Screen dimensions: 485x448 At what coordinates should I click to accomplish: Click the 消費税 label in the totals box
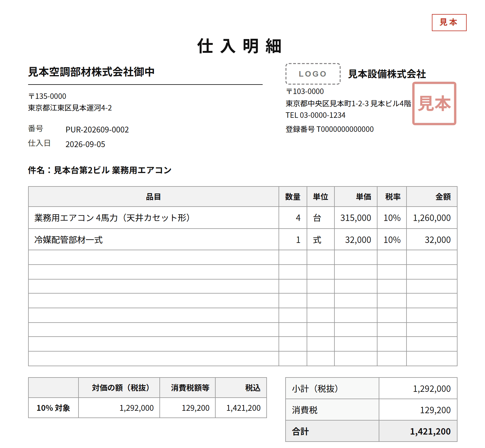point(304,410)
